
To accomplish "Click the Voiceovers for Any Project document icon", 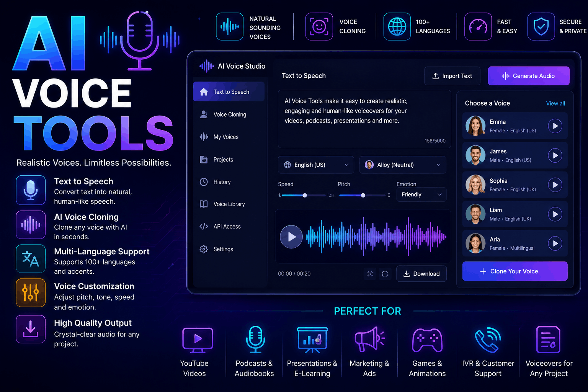I will [x=548, y=339].
